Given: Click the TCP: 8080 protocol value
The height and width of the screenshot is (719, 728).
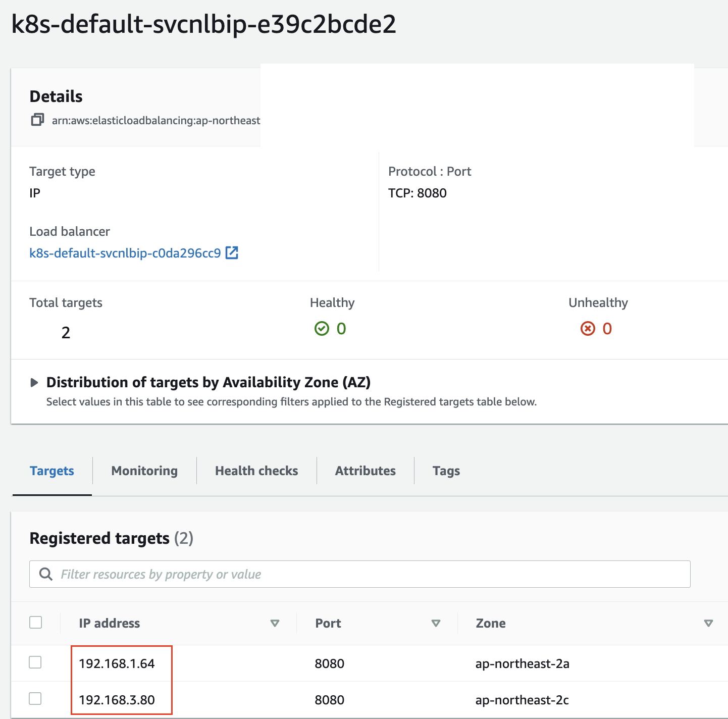Looking at the screenshot, I should (x=418, y=193).
